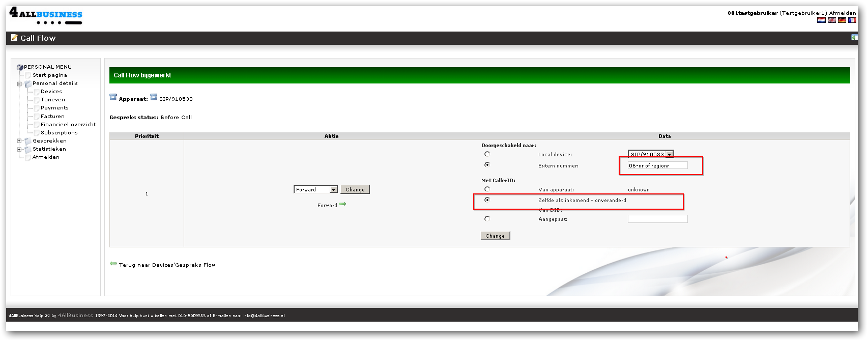The height and width of the screenshot is (341, 868).
Task: Expand the Gesprekken tree node
Action: 19,141
